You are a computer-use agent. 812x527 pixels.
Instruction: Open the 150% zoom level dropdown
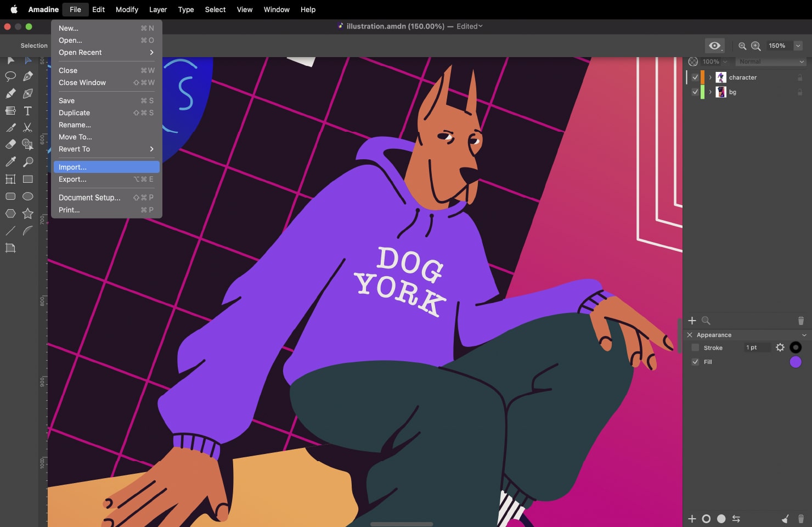point(798,46)
